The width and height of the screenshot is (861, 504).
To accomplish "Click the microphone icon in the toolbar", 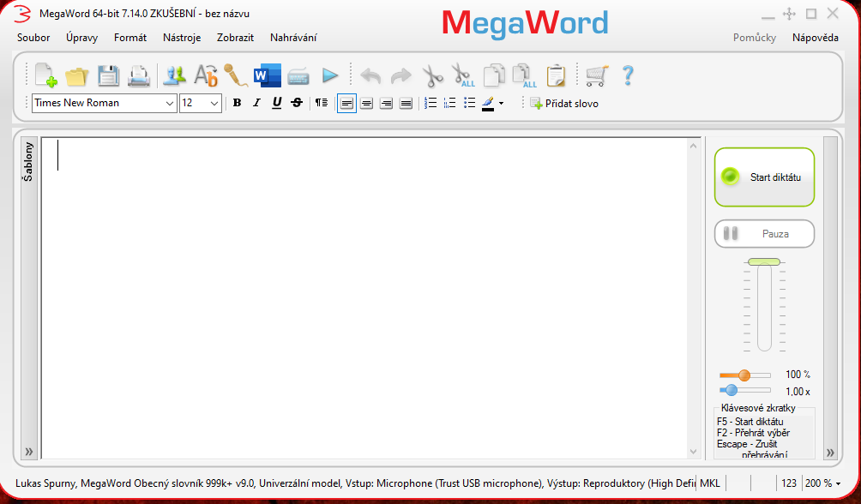I will pyautogui.click(x=235, y=76).
